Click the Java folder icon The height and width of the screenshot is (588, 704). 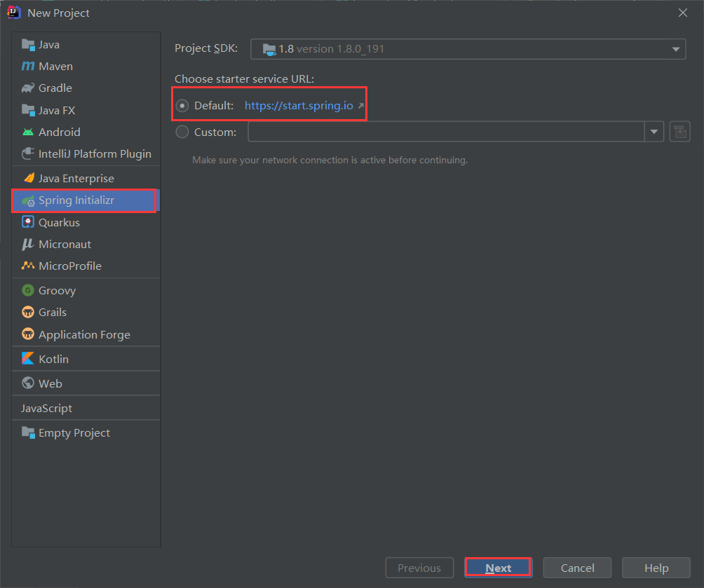click(x=28, y=44)
